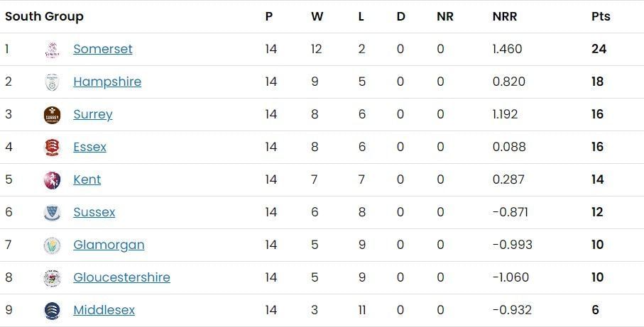
Task: Click the Essex team crest icon
Action: pos(52,148)
